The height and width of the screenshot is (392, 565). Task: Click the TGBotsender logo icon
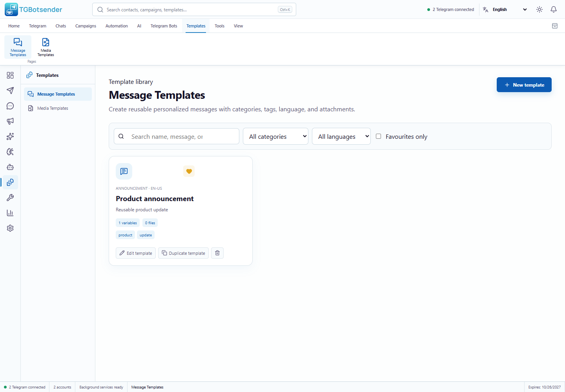(11, 9)
